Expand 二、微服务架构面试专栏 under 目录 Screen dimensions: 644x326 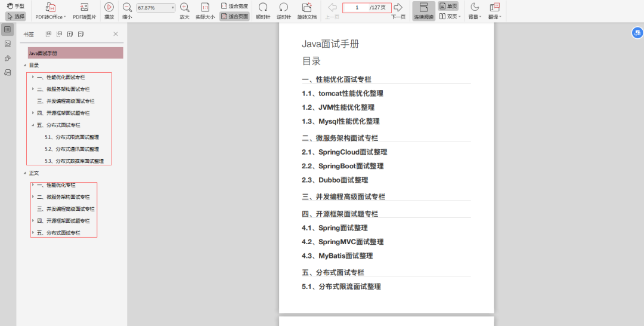point(33,89)
